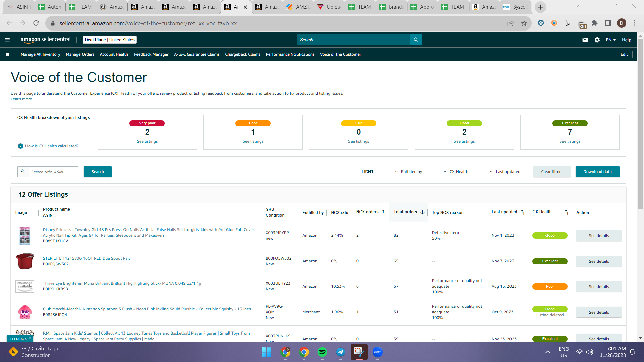Click the info icon beside CX Health calculated
Screen dimensions: 644x362
tap(20, 146)
